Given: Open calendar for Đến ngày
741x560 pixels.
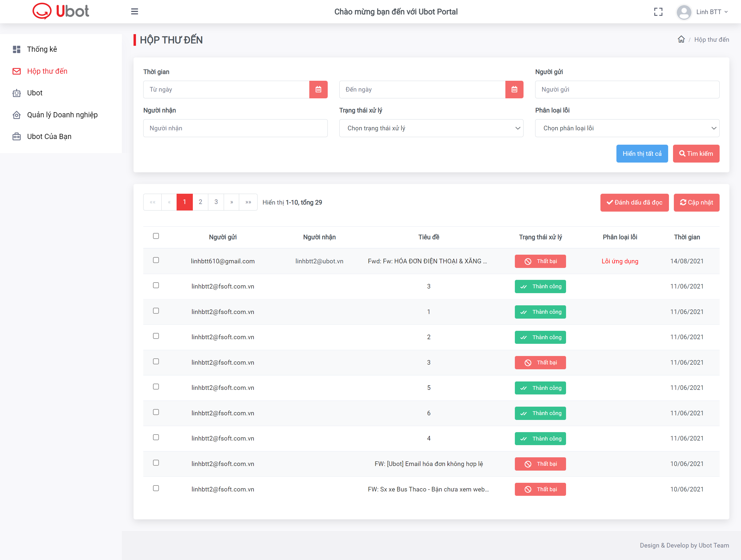Looking at the screenshot, I should (514, 89).
